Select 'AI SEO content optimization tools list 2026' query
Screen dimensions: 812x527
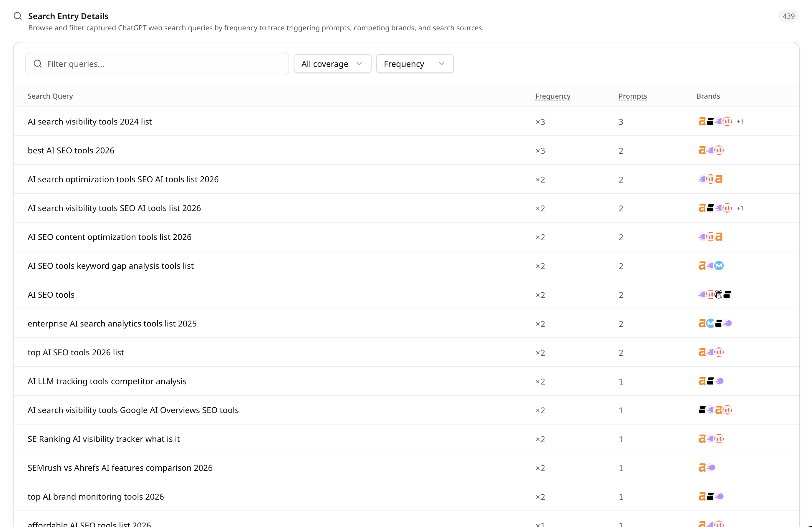pyautogui.click(x=110, y=237)
